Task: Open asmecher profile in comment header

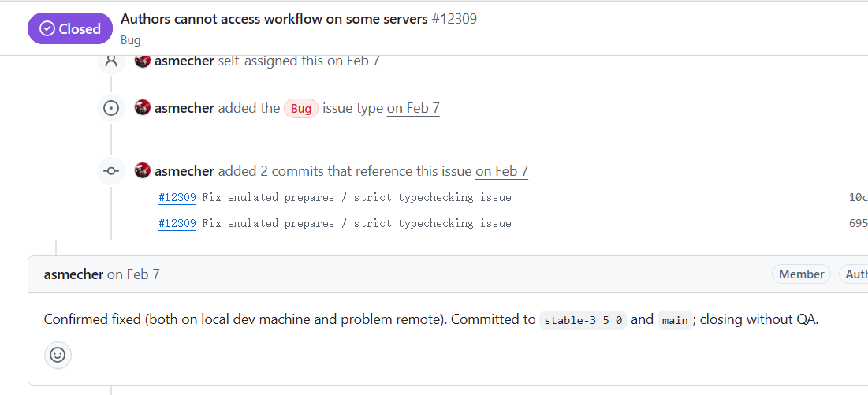Action: (73, 274)
